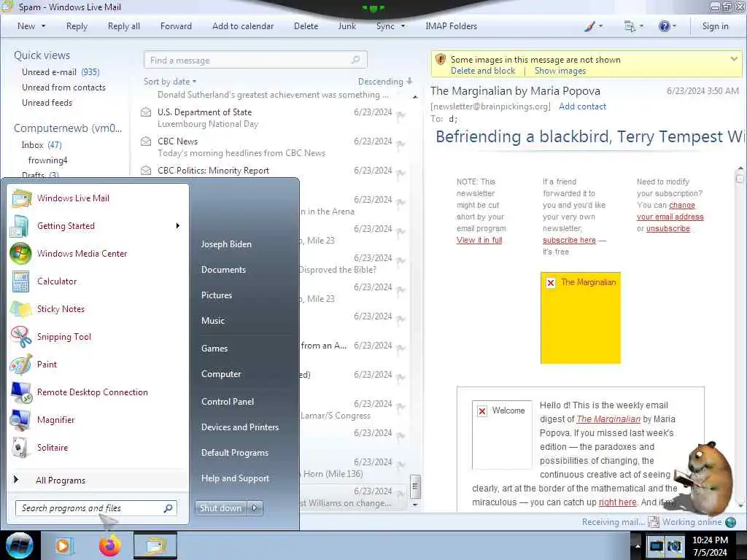Toggle Descending sort order
Viewport: 747px width, 560px height.
tap(385, 82)
